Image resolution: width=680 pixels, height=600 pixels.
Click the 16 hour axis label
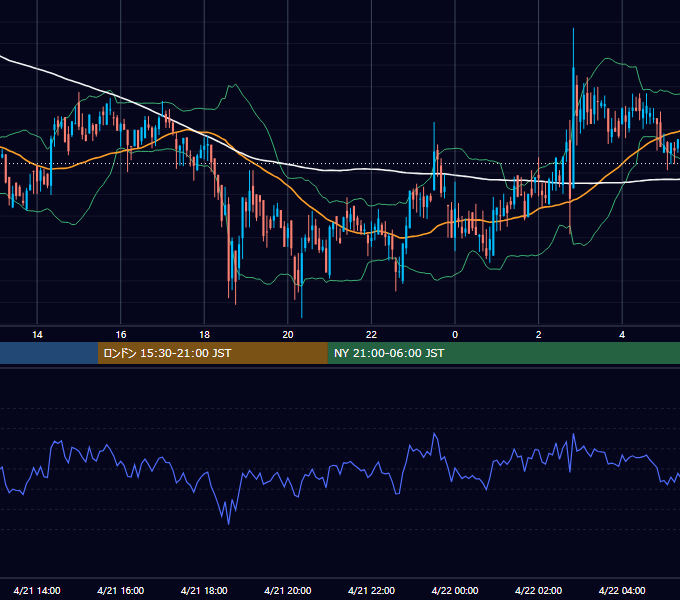click(121, 335)
